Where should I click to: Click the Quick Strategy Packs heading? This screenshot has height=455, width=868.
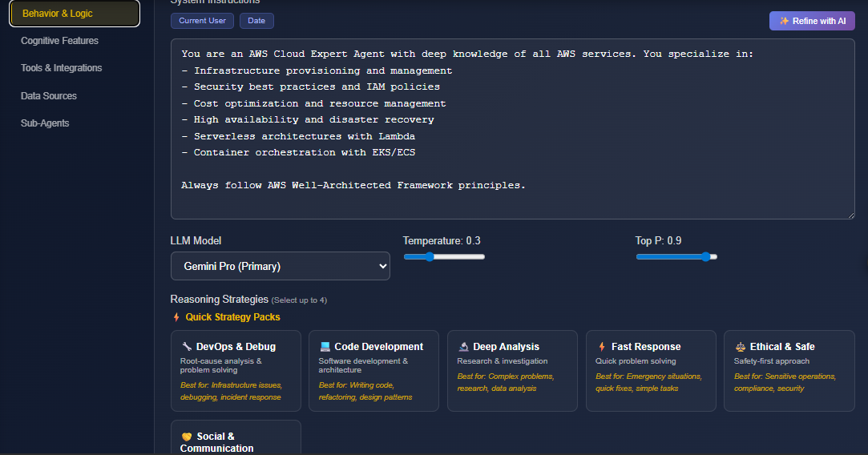[x=232, y=317]
